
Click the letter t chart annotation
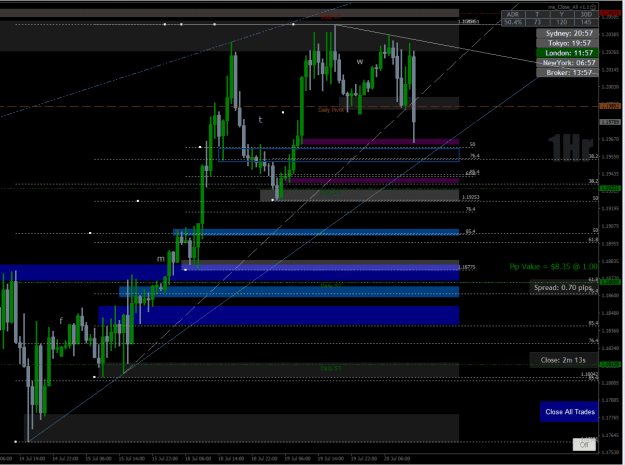coord(260,119)
